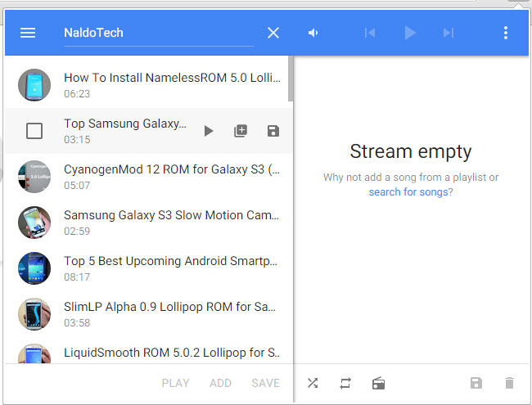
Task: Toggle radio mode icon
Action: click(x=378, y=383)
